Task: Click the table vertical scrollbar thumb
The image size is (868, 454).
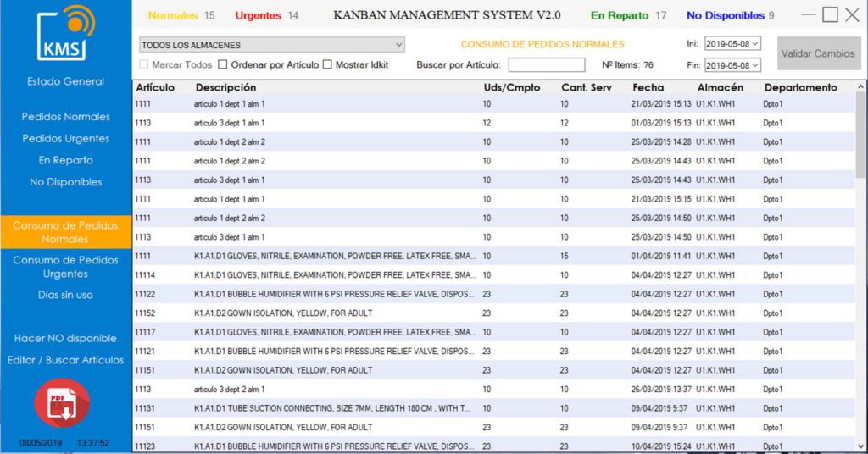Action: (860, 136)
